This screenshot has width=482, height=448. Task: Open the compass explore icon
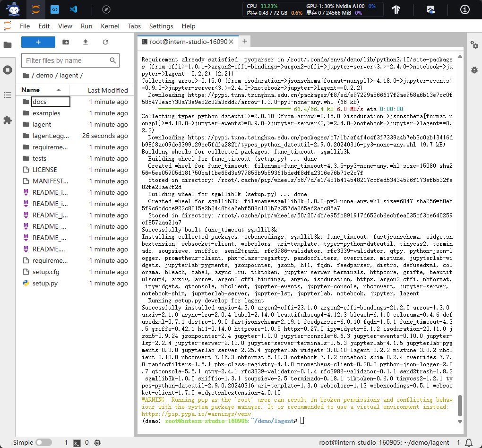[x=106, y=9]
